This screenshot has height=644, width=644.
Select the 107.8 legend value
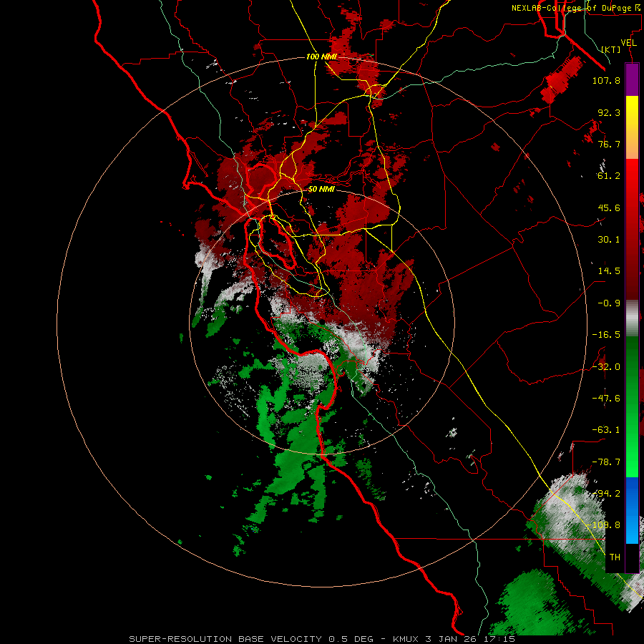tap(606, 80)
